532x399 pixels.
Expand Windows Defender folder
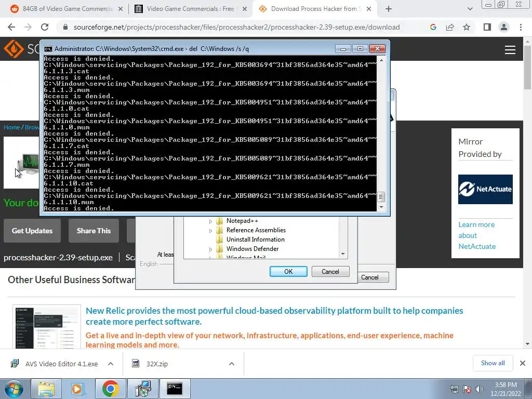tap(210, 249)
